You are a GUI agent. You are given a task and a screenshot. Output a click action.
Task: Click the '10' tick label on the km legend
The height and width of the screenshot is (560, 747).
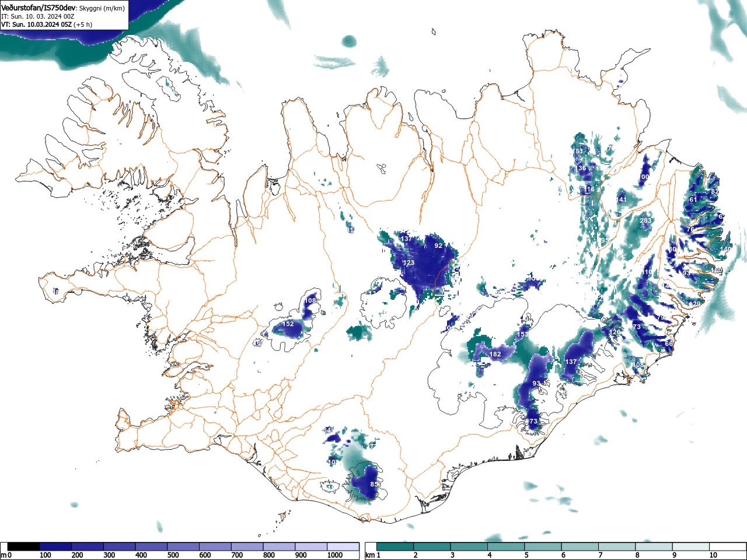(713, 555)
